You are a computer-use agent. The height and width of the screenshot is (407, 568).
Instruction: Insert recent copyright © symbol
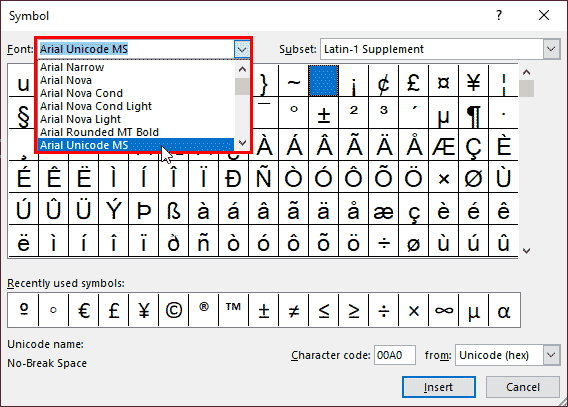click(174, 310)
